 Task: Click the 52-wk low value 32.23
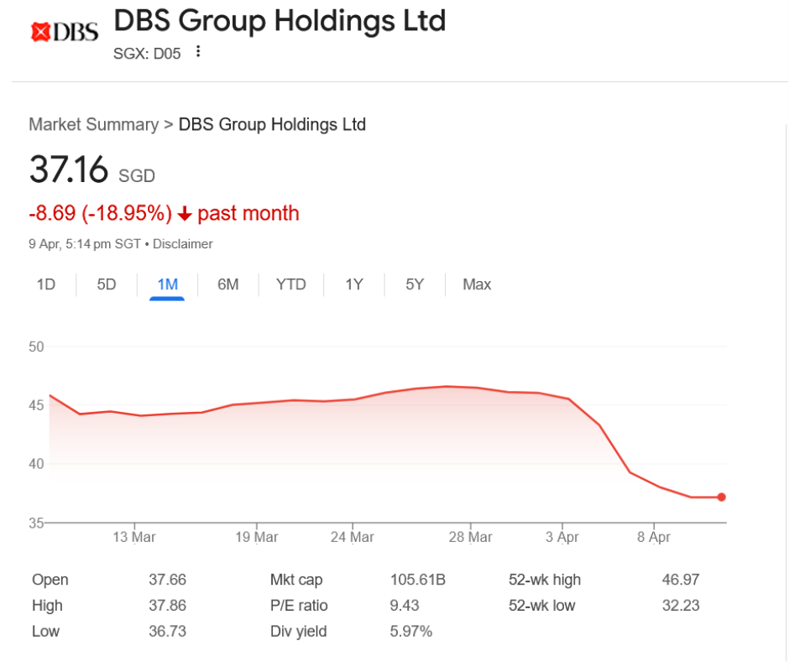click(681, 605)
